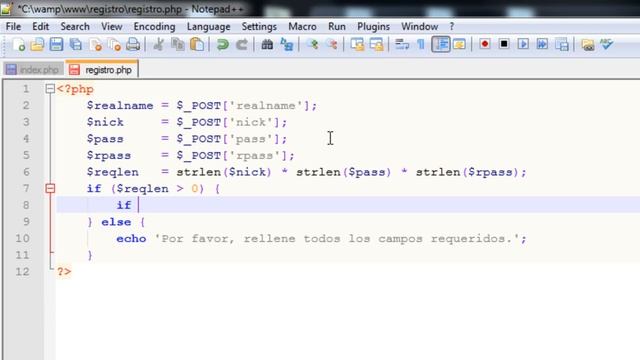640x360 pixels.
Task: Open the Settings menu
Action: pyautogui.click(x=259, y=27)
